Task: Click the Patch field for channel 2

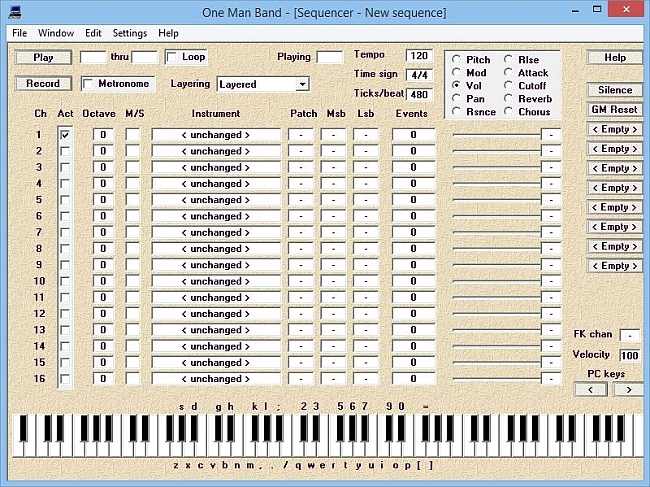Action: pyautogui.click(x=301, y=151)
